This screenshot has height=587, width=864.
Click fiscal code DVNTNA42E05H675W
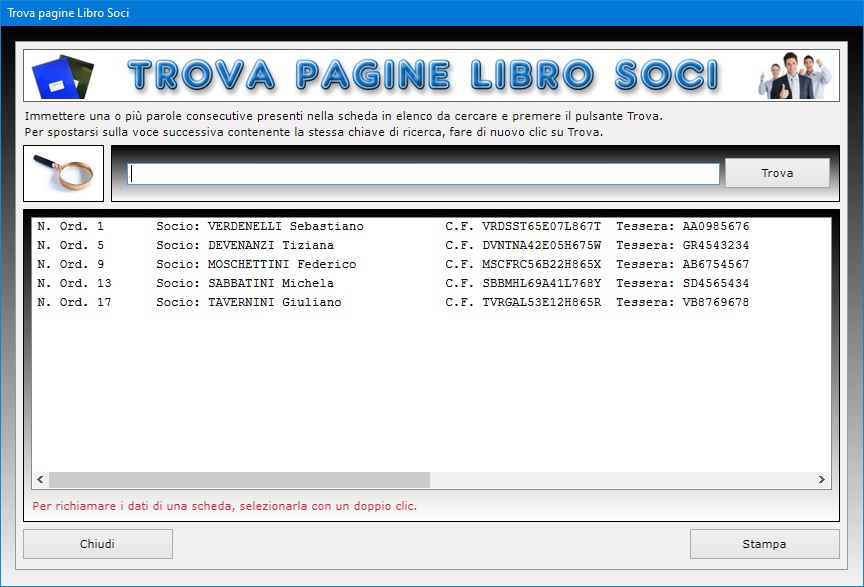point(542,245)
